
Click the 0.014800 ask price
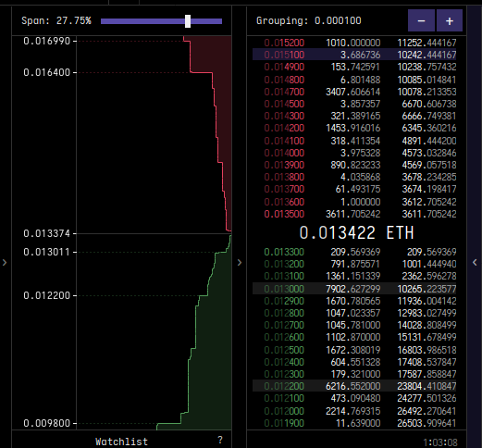(x=284, y=80)
